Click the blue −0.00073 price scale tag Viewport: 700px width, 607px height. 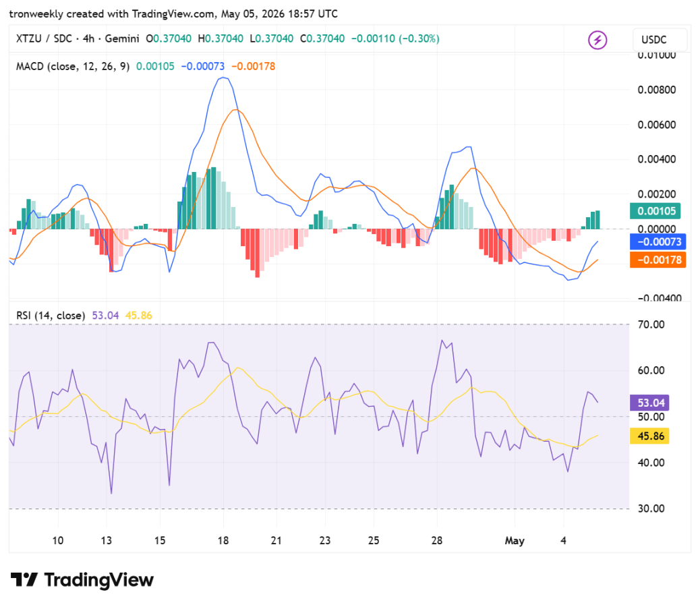tap(658, 242)
